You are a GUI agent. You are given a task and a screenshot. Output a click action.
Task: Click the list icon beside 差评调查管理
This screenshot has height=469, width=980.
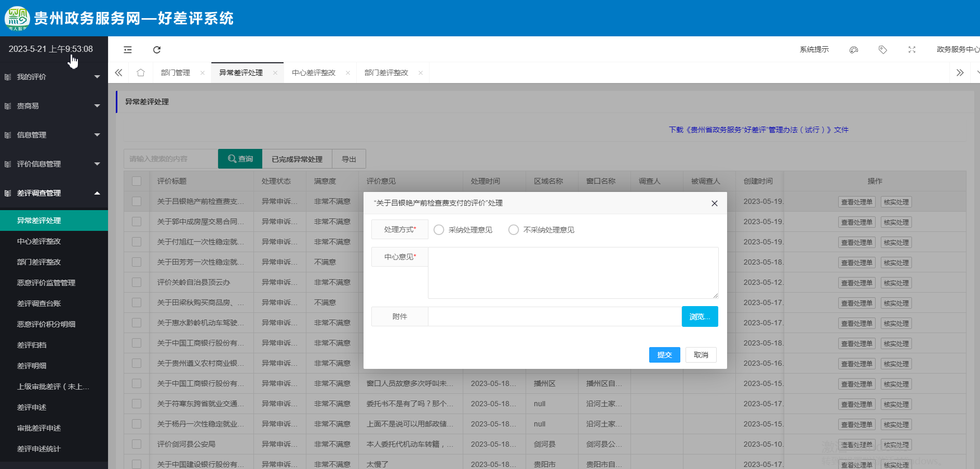click(8, 193)
